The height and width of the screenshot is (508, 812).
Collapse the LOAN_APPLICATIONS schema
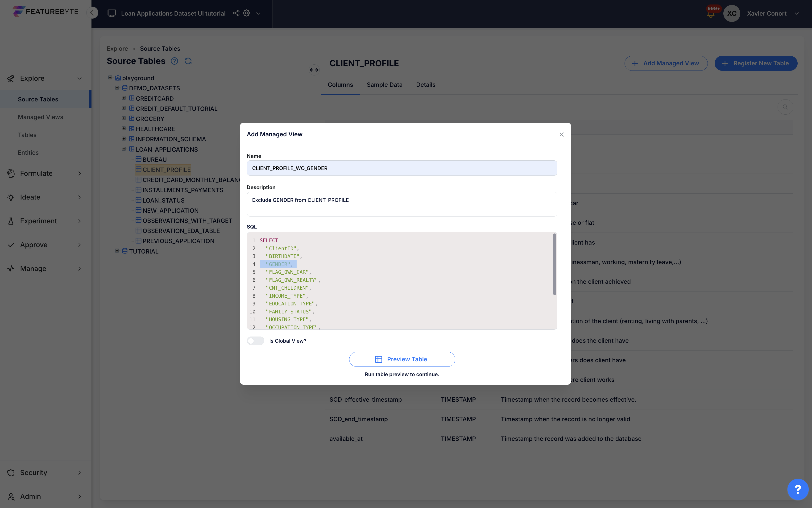(124, 149)
